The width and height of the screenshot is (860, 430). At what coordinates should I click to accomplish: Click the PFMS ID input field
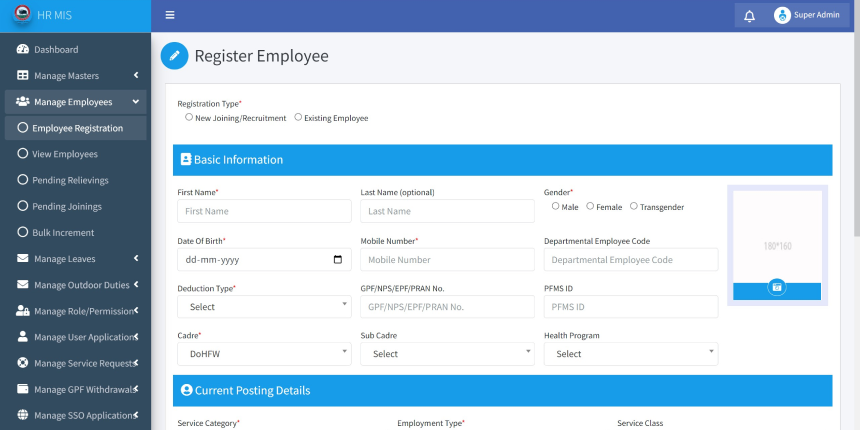click(631, 307)
